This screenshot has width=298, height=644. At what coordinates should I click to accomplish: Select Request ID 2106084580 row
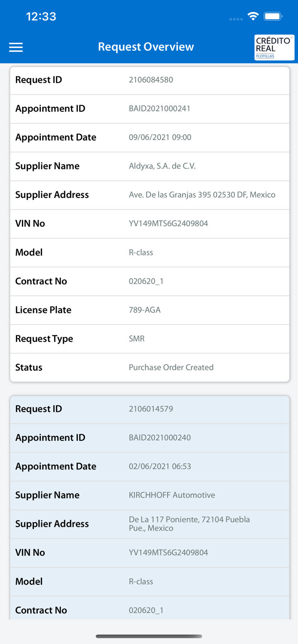150,80
